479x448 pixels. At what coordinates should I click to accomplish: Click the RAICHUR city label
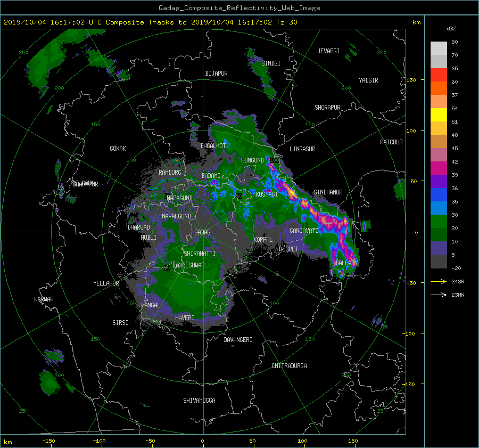pos(391,142)
